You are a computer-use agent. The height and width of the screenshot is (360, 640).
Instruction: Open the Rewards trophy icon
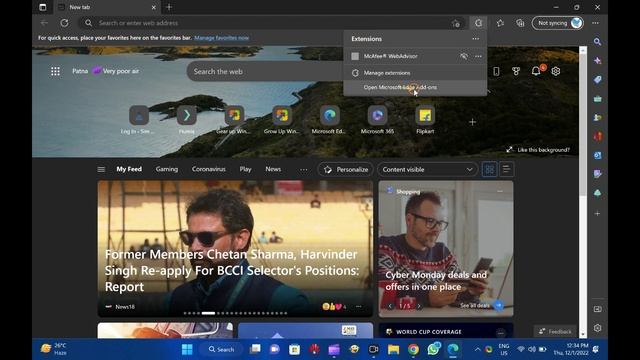point(516,71)
